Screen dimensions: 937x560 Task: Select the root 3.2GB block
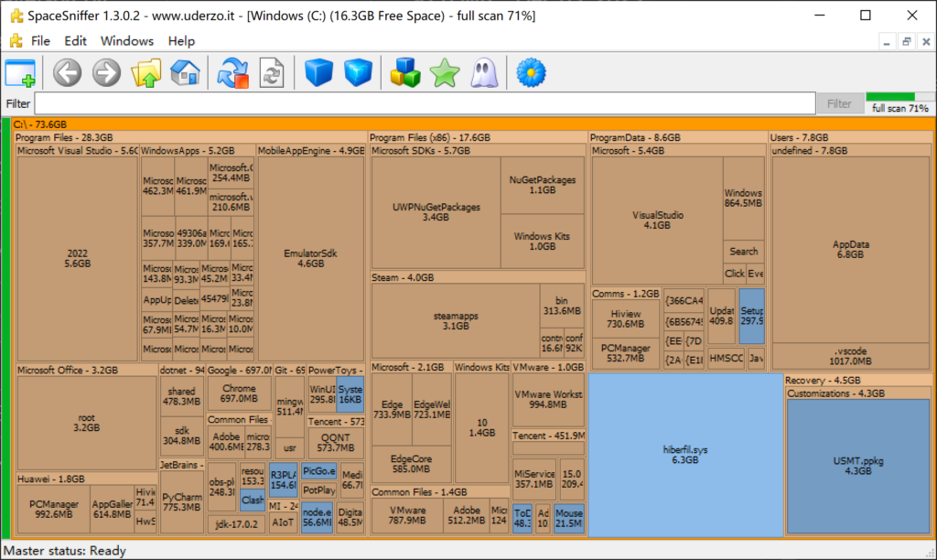point(87,423)
